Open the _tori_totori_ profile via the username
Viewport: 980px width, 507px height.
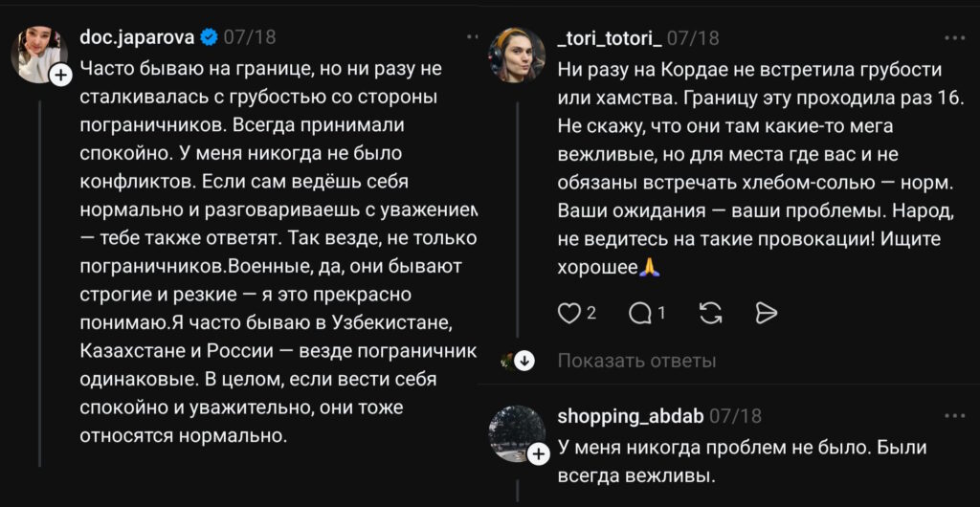608,38
